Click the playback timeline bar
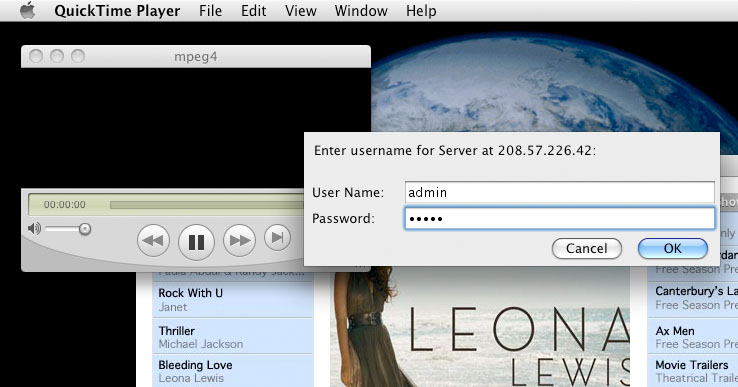Image resolution: width=738 pixels, height=387 pixels. [x=207, y=205]
